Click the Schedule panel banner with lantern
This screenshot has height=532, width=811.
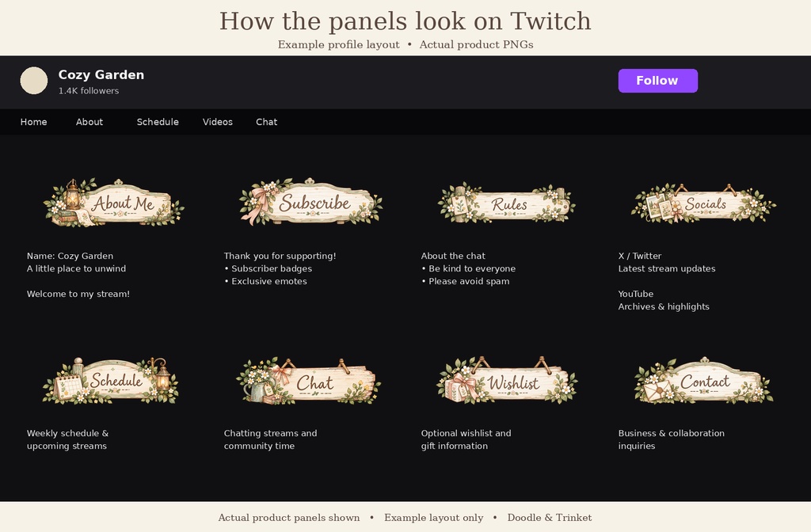coord(110,381)
